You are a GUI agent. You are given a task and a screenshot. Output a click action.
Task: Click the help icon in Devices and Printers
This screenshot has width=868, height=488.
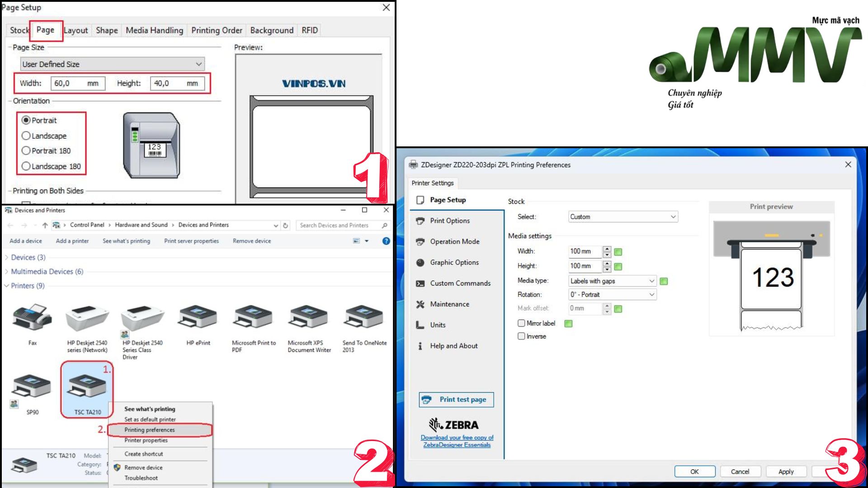click(x=386, y=241)
